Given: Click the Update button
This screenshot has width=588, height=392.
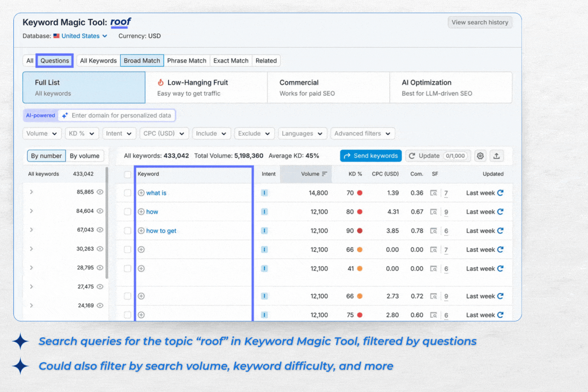Looking at the screenshot, I should 438,156.
